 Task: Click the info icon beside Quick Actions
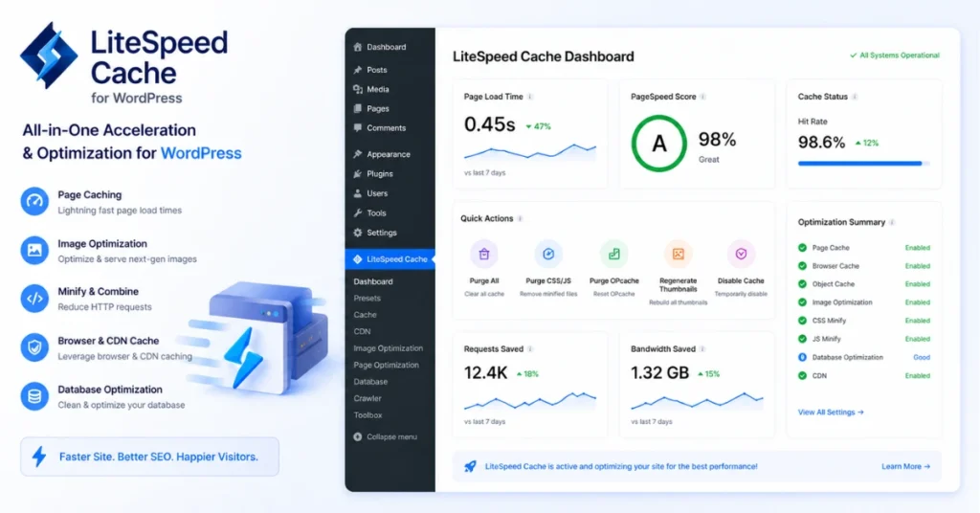[520, 219]
